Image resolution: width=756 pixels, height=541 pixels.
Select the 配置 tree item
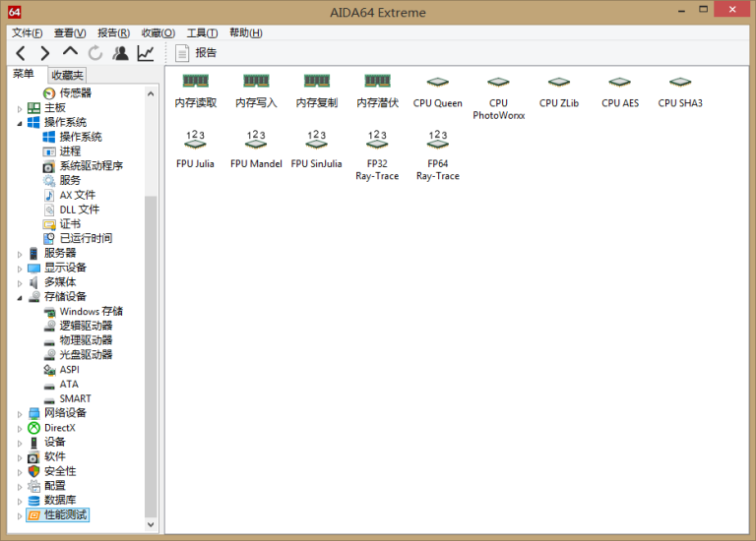[47, 485]
